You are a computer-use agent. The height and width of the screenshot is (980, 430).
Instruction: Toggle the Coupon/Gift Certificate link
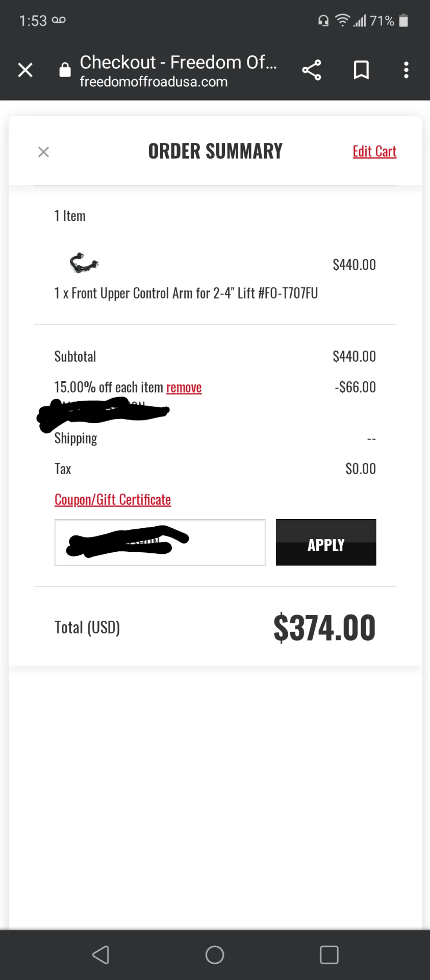(x=113, y=500)
